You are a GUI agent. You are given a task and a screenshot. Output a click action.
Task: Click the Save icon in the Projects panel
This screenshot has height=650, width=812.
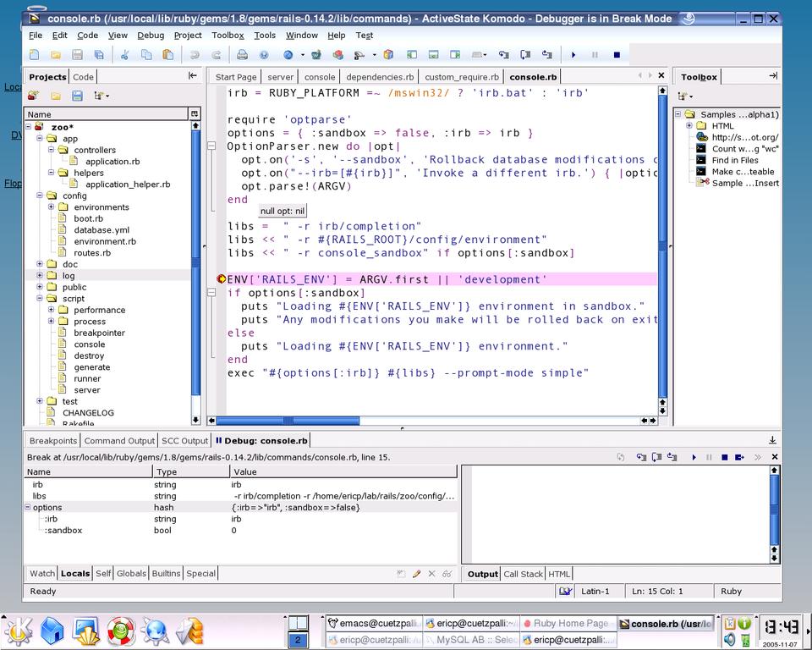(x=77, y=96)
